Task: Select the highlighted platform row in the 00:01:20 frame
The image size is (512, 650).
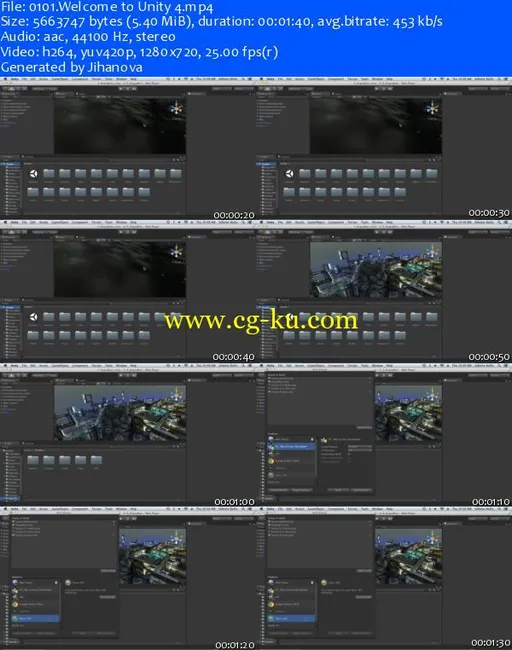Action: pyautogui.click(x=35, y=618)
